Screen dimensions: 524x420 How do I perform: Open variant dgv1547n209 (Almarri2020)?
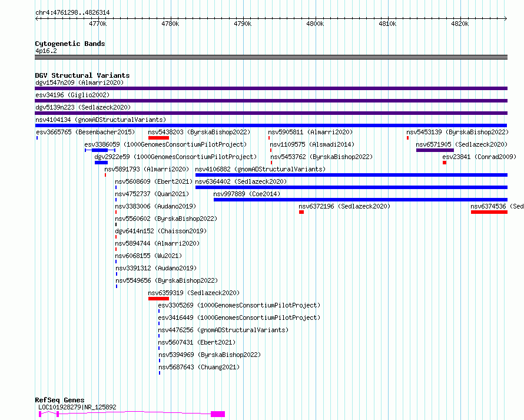click(79, 82)
